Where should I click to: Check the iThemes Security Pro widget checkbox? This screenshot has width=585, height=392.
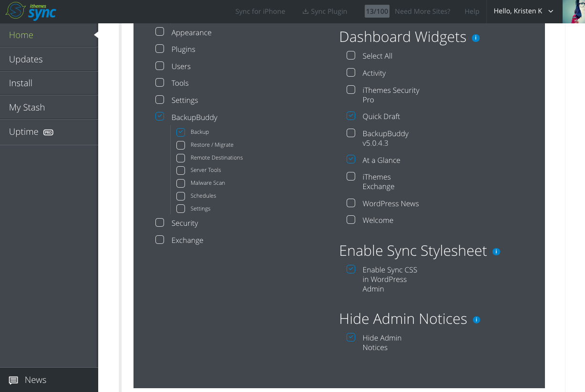point(351,90)
